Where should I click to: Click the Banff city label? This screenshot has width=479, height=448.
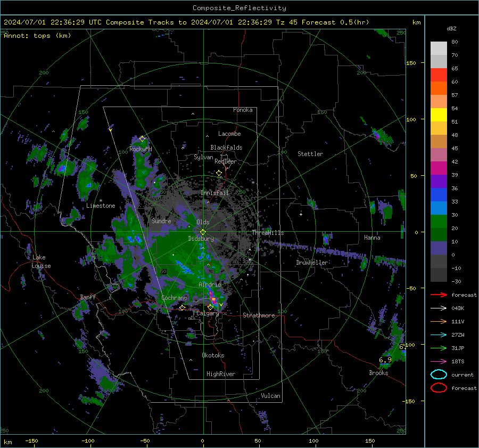point(88,297)
